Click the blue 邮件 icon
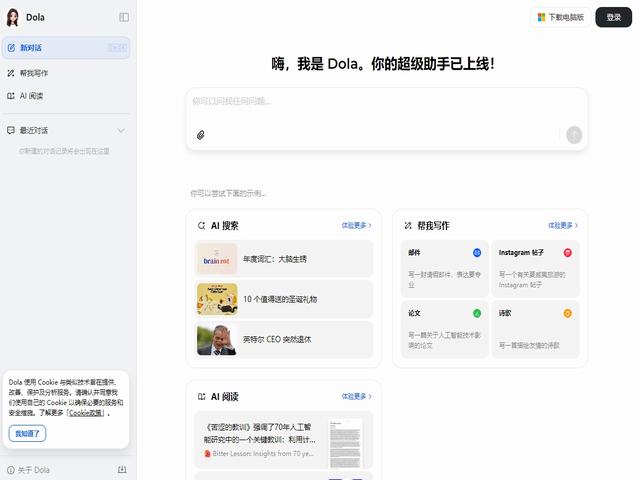The image size is (640, 480). pyautogui.click(x=477, y=253)
